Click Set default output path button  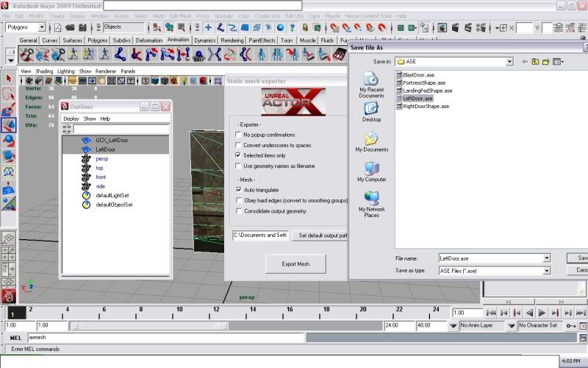[x=321, y=236]
